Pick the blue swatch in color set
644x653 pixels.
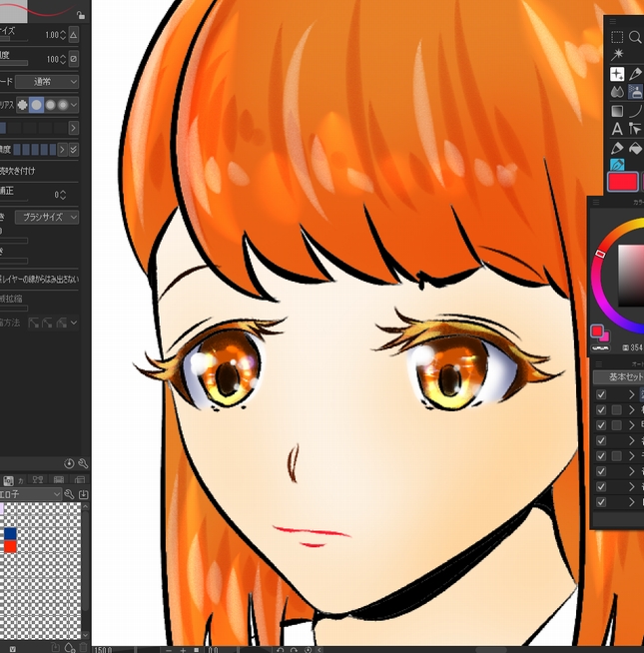[x=10, y=533]
